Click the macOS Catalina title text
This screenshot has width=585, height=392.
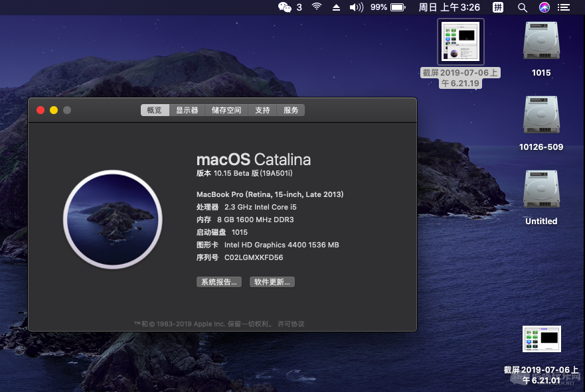[x=254, y=159]
